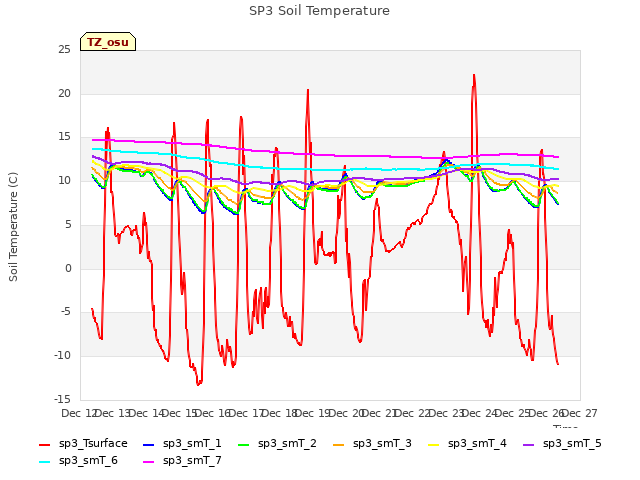Click the y-axis tick label 15
This screenshot has width=640, height=480.
[64, 137]
